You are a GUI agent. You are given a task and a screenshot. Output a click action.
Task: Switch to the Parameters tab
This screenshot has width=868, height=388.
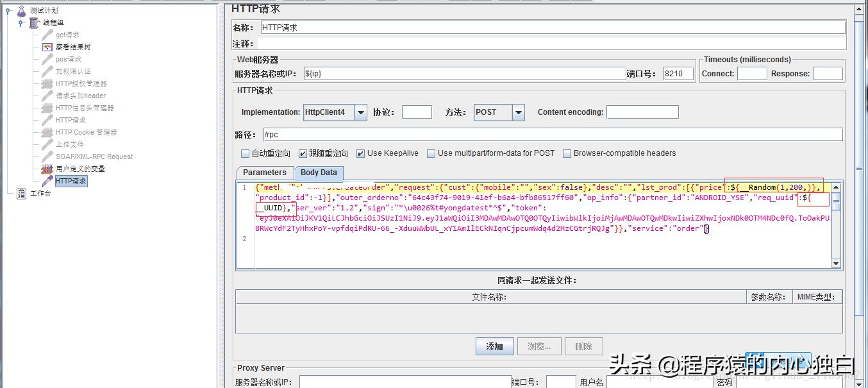point(265,172)
